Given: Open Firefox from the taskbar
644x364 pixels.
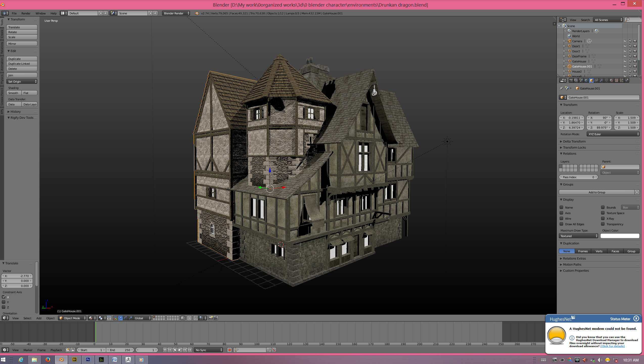Looking at the screenshot, I should click(x=48, y=359).
